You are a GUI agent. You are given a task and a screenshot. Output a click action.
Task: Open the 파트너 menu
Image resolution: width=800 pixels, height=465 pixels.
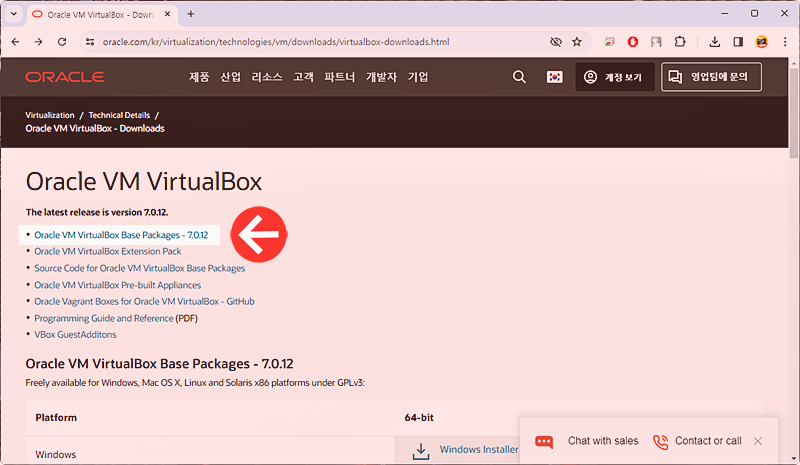[339, 77]
